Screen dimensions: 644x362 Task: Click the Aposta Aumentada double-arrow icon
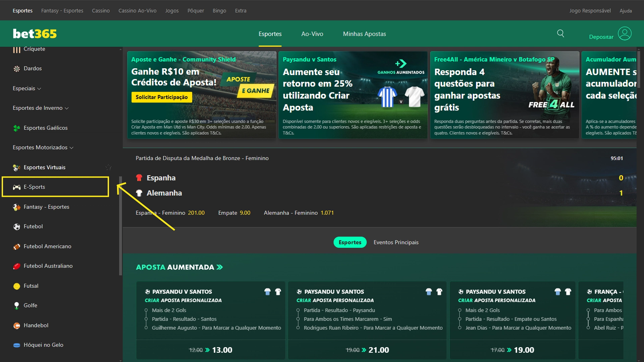pyautogui.click(x=220, y=267)
